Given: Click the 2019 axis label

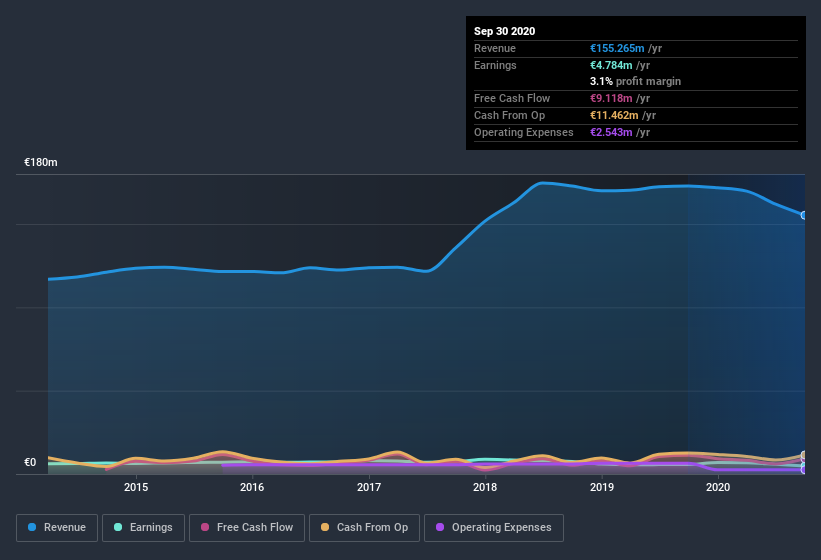Looking at the screenshot, I should [x=602, y=487].
